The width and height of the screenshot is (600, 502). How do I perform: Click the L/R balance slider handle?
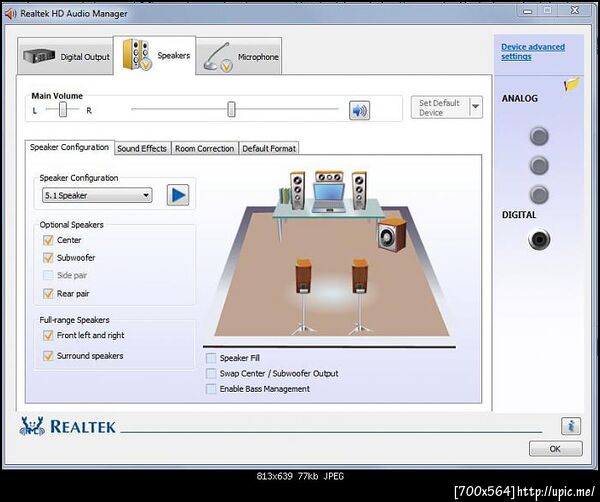[63, 110]
